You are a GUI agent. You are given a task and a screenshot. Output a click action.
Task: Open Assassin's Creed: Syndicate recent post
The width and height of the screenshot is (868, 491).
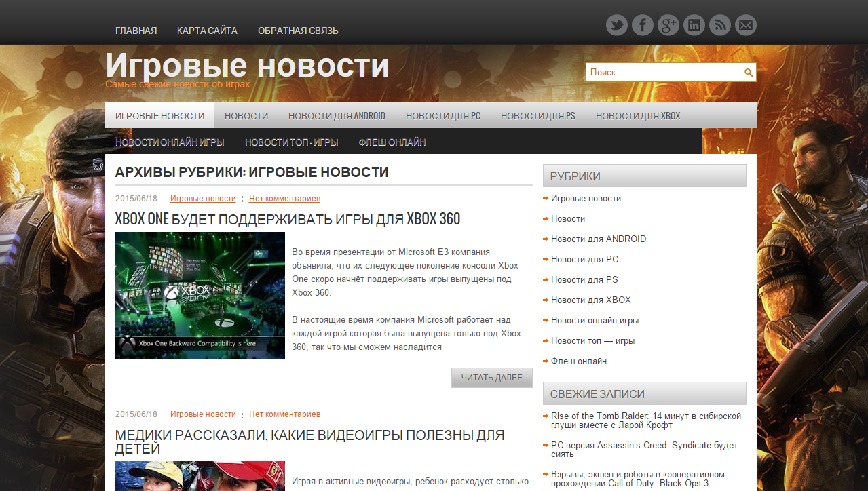(x=644, y=450)
